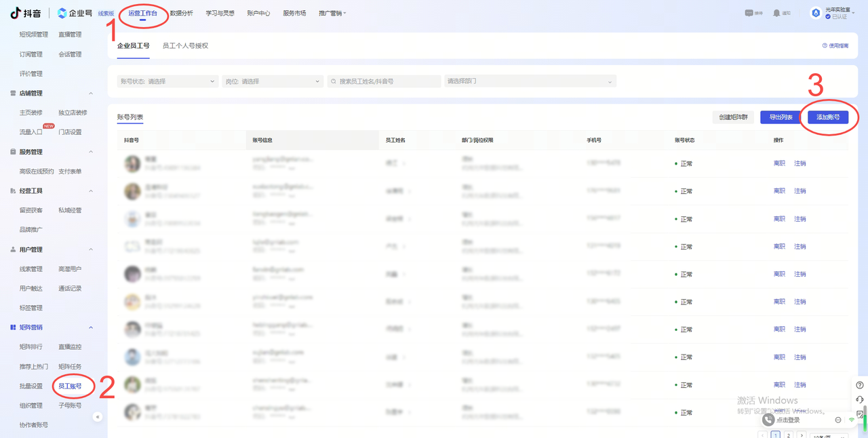The height and width of the screenshot is (438, 868).
Task: Click the 添加账号 button
Action: (828, 117)
